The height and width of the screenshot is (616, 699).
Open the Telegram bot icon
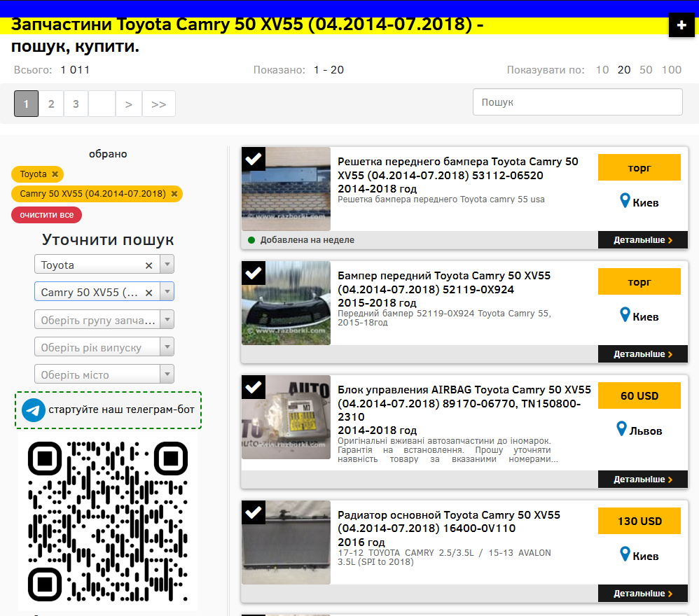pos(34,409)
